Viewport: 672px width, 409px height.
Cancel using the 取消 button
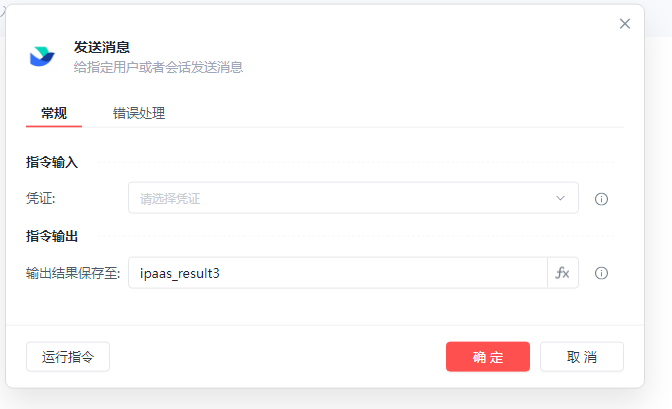click(x=582, y=357)
